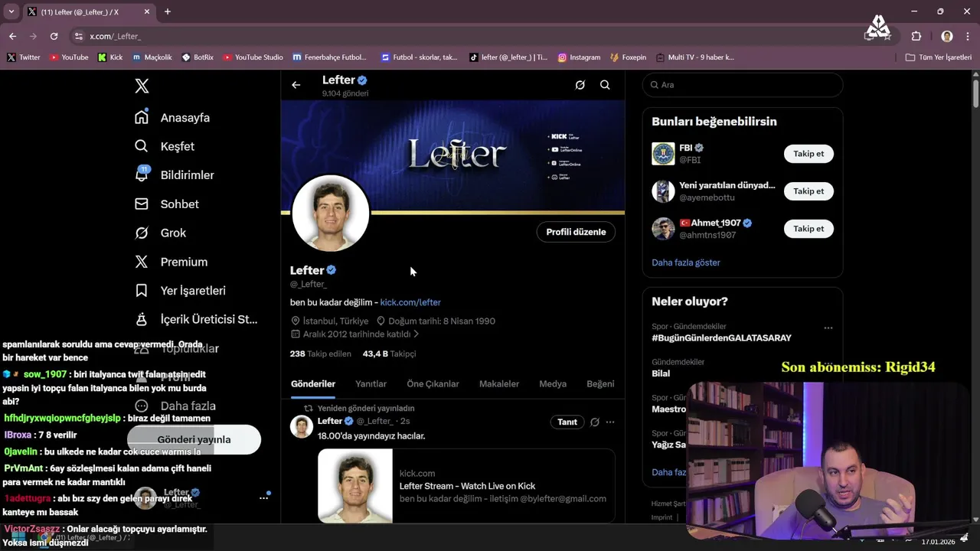980x551 pixels.
Task: Open the 43,4 B Takipçi list
Action: 389,354
